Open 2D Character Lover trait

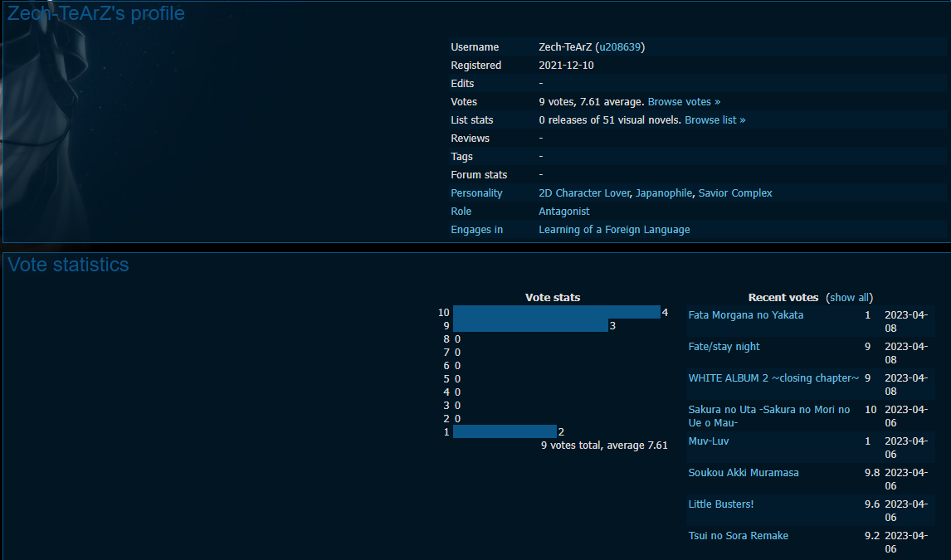coord(584,192)
